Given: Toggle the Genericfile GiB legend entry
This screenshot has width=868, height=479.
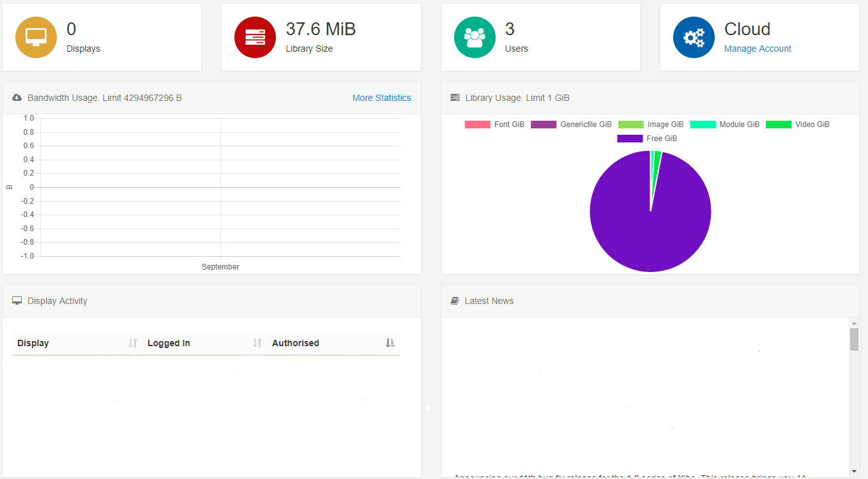Looking at the screenshot, I should (x=565, y=124).
